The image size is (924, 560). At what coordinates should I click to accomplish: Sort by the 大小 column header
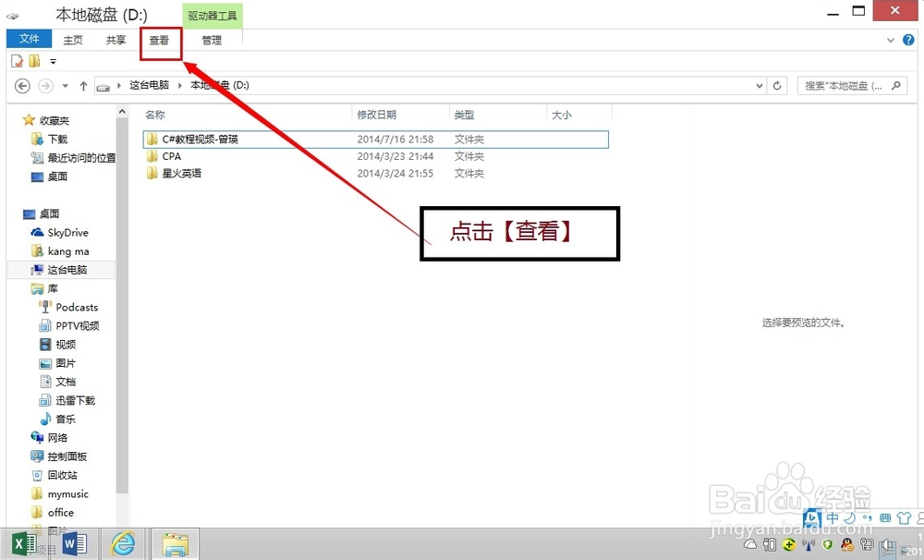[561, 115]
